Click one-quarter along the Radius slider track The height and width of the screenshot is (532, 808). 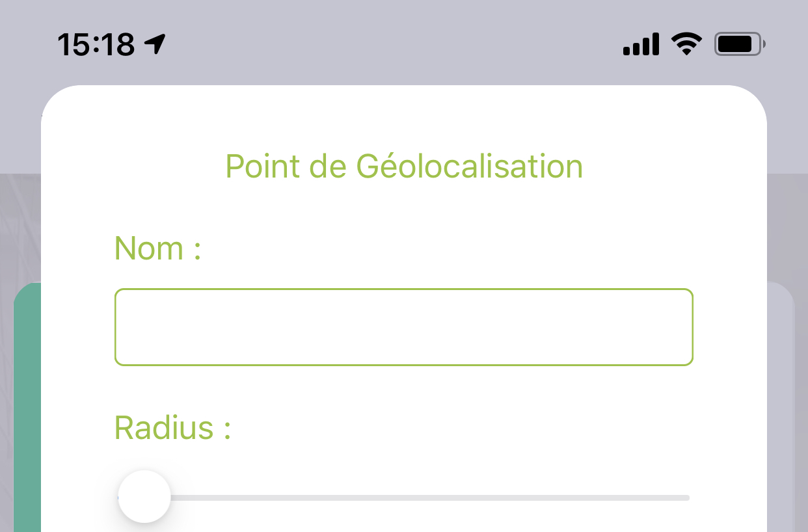262,498
